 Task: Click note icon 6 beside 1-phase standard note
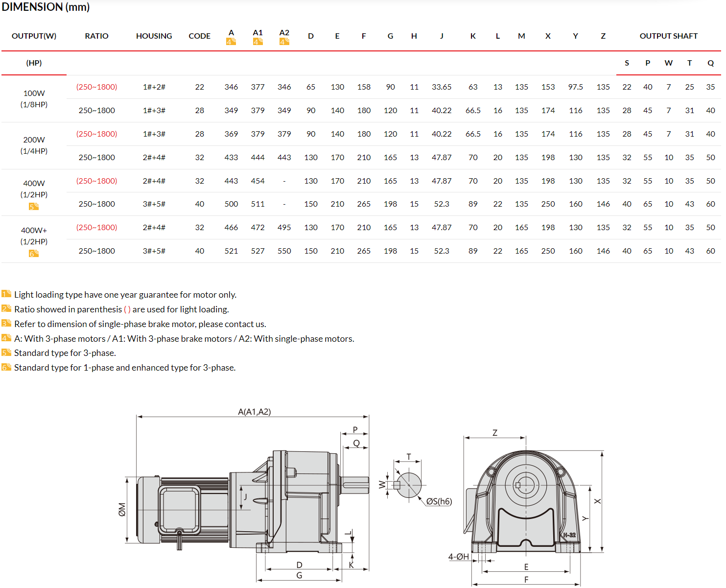pyautogui.click(x=6, y=367)
